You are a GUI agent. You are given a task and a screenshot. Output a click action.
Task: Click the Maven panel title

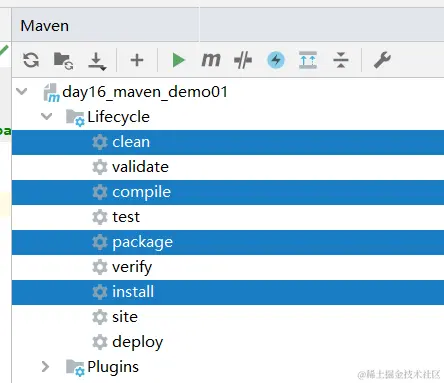pos(44,26)
